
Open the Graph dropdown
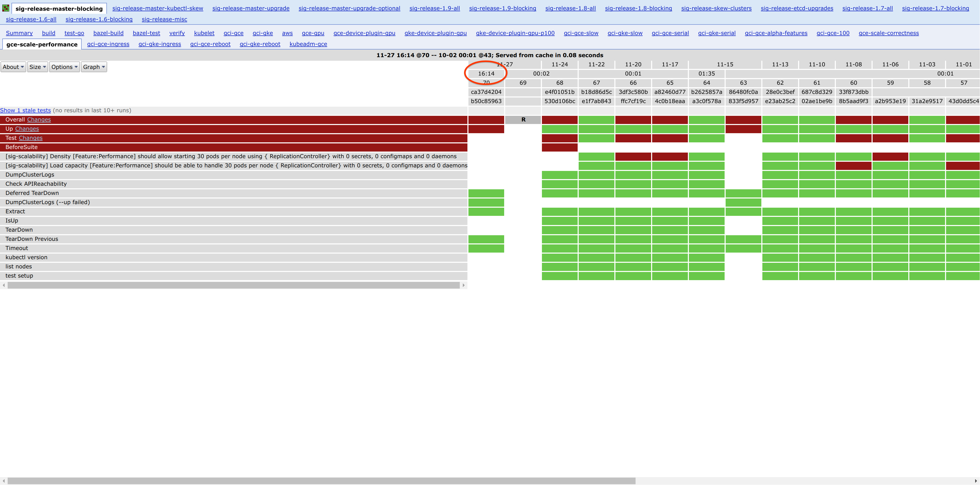[94, 67]
